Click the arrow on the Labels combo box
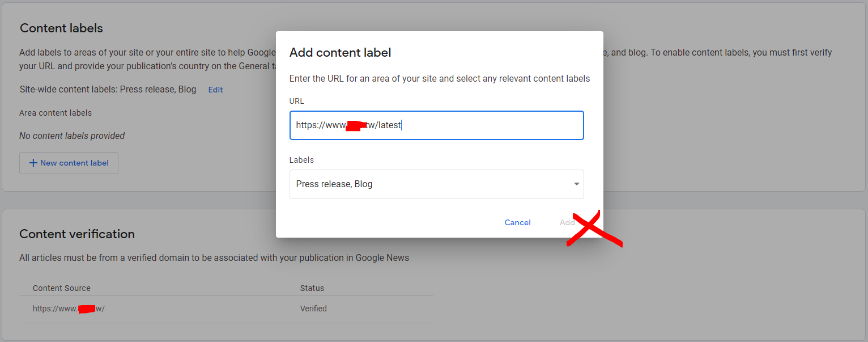Viewport: 868px width, 342px height. (576, 184)
